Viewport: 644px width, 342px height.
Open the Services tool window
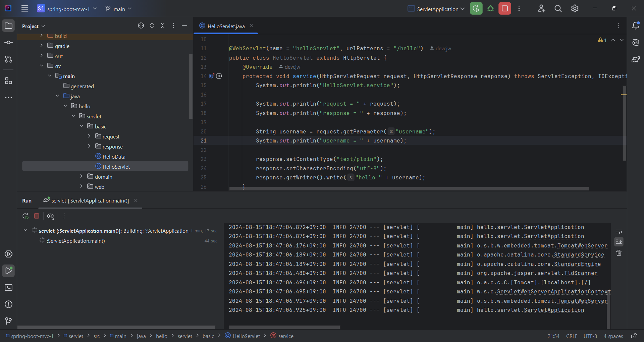tap(9, 254)
